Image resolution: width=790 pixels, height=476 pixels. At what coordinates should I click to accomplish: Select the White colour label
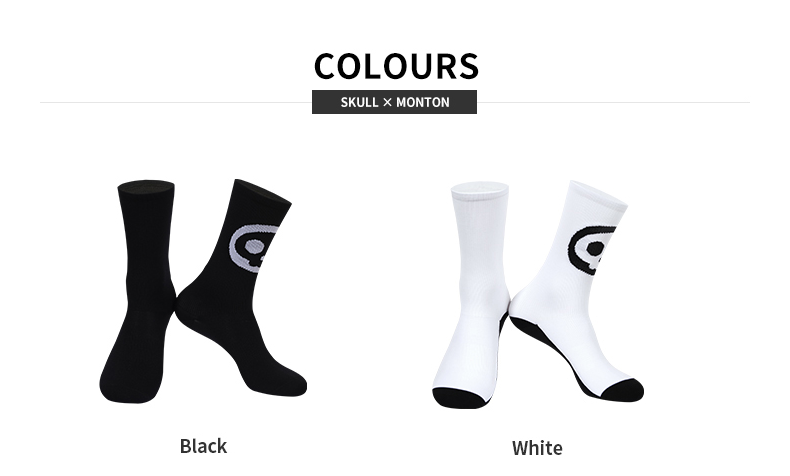pyautogui.click(x=537, y=448)
